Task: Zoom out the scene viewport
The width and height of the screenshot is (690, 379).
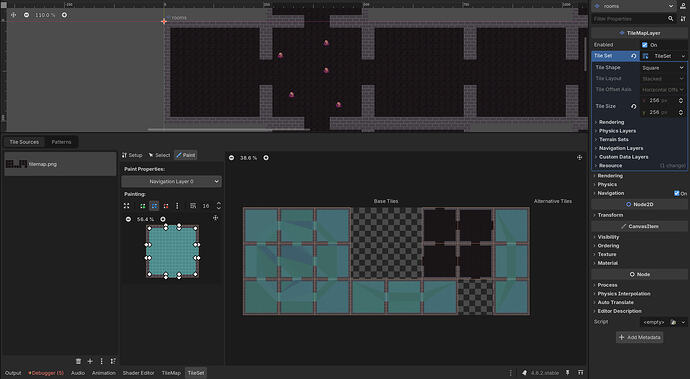Action: 26,15
